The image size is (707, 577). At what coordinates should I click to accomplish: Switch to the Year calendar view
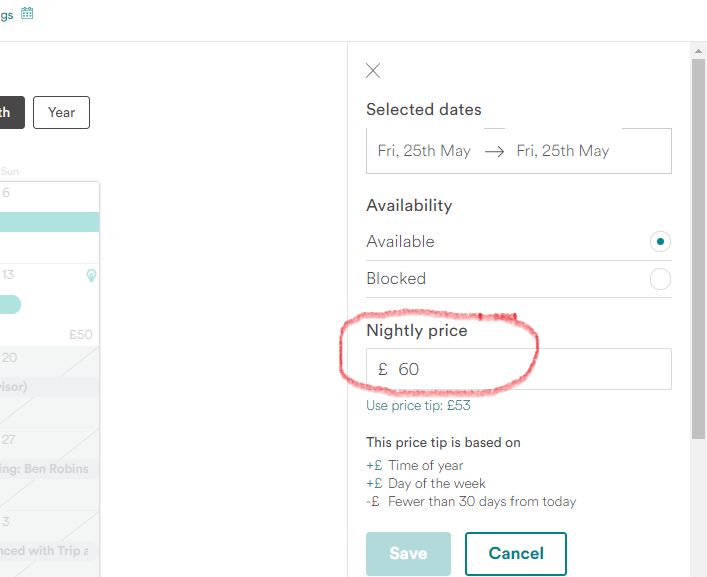pyautogui.click(x=61, y=113)
